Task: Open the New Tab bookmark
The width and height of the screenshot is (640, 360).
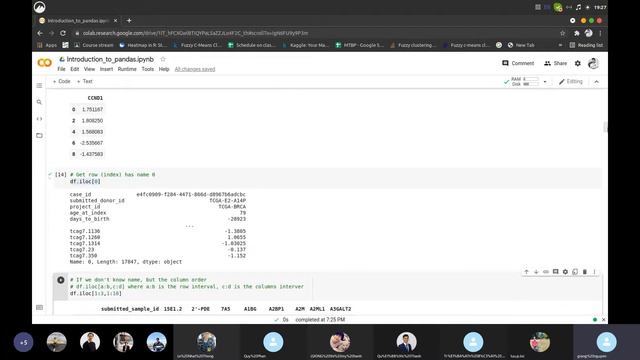Action: [x=521, y=45]
